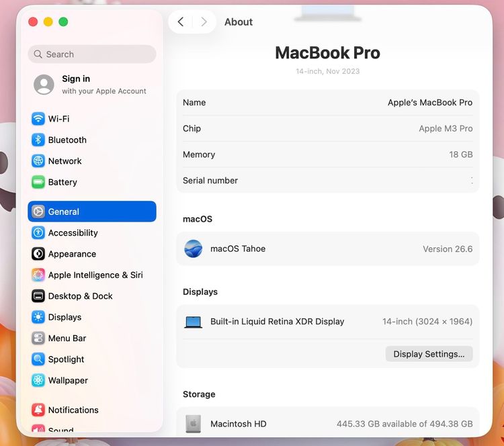This screenshot has height=446, width=504.
Task: Open Appearance settings
Action: [92, 253]
